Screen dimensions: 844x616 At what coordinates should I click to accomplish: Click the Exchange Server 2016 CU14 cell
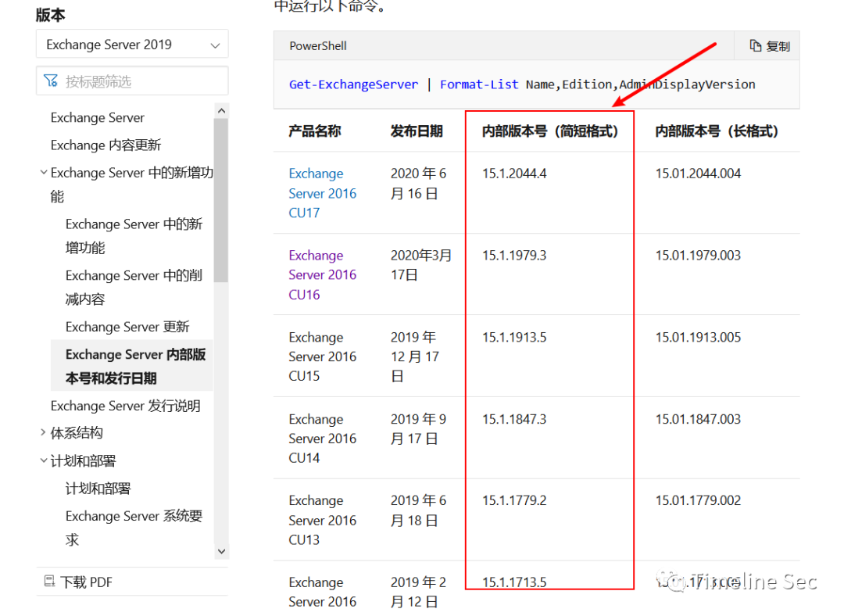(322, 439)
